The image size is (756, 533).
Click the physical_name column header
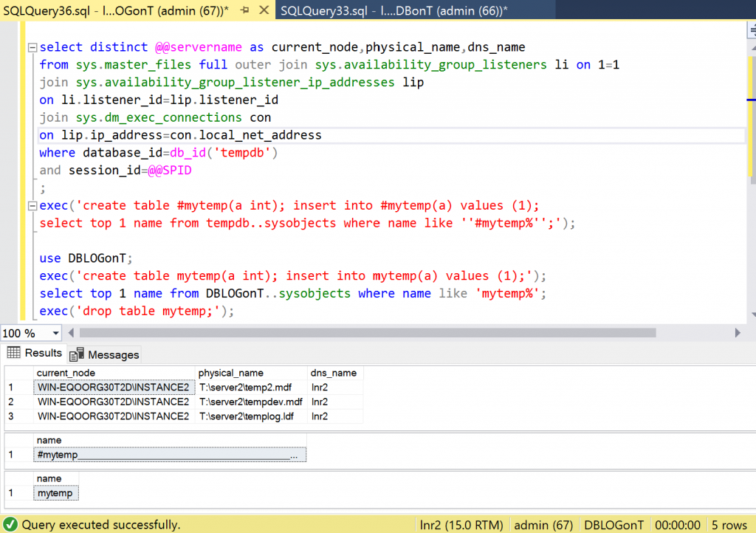pos(231,373)
